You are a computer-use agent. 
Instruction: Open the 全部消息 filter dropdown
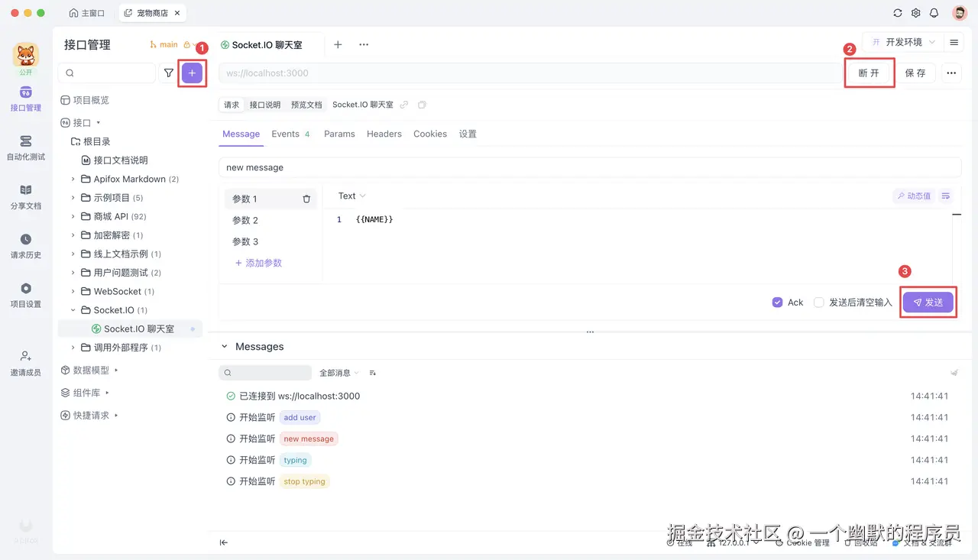[339, 373]
